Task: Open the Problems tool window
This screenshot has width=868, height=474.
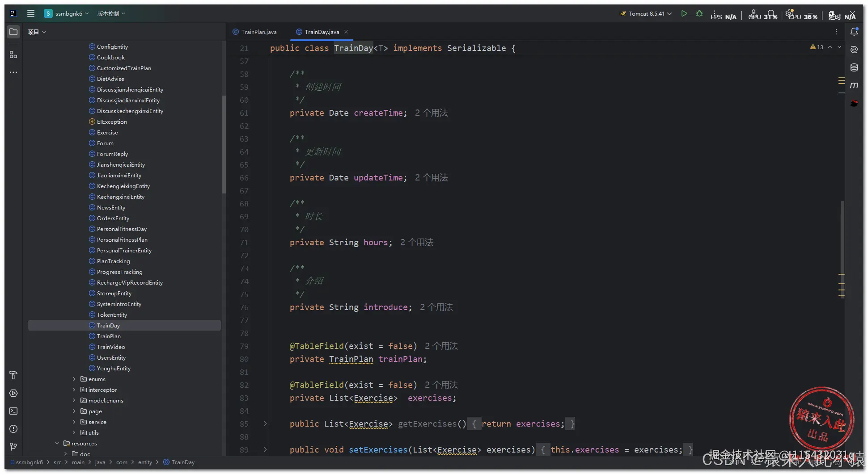Action: [13, 429]
